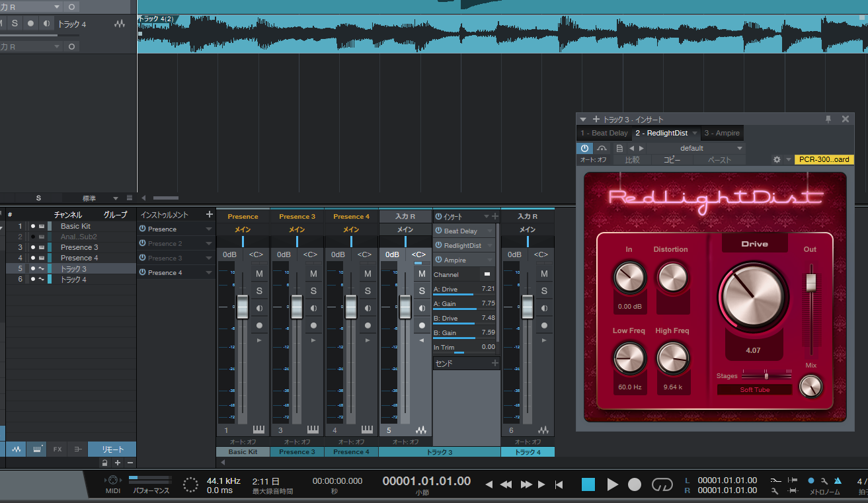Click the Return to Zero button
The height and width of the screenshot is (503, 868).
point(559,484)
